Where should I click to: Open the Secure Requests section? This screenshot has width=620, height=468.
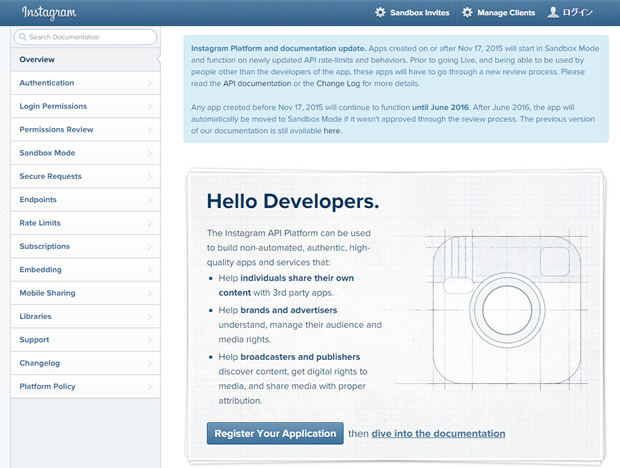click(85, 176)
